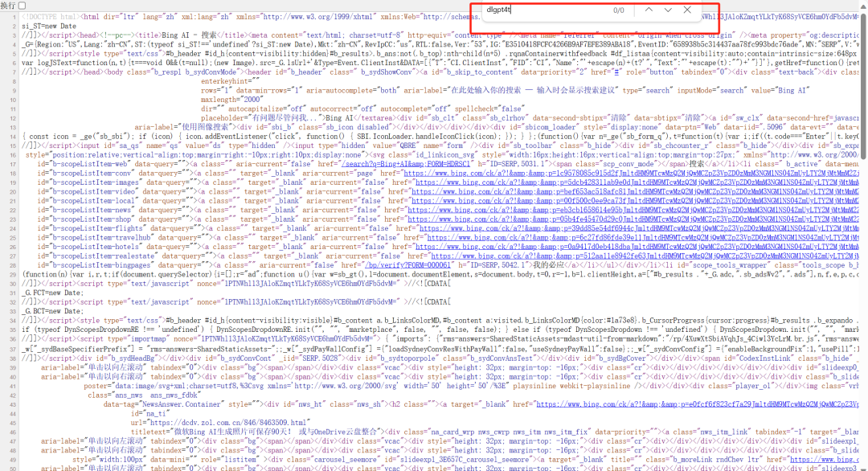Go to previous find match arrow
Viewport: 868px width, 471px height.
point(649,10)
